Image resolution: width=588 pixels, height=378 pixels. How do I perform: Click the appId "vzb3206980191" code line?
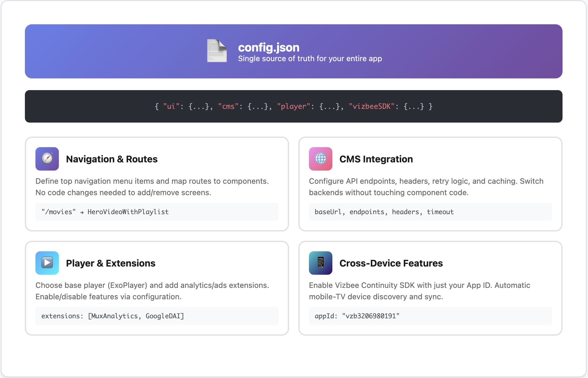pyautogui.click(x=430, y=316)
